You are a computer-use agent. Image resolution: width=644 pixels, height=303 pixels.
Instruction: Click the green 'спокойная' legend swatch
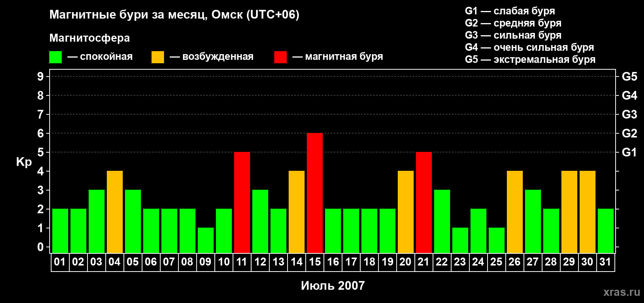[x=55, y=57]
